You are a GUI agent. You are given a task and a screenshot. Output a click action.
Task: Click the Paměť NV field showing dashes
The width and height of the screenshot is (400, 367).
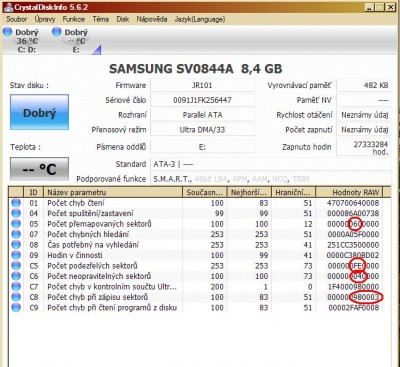(364, 100)
